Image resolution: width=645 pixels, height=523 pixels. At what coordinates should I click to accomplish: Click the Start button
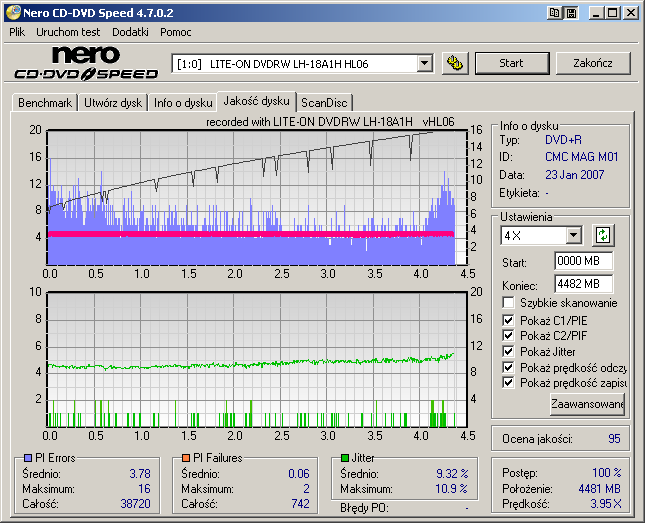[x=512, y=63]
